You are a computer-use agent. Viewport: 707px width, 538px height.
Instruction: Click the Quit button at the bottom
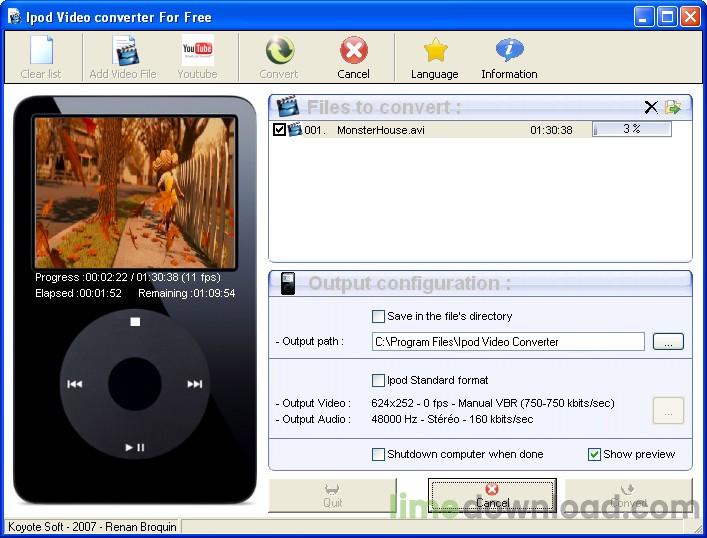333,495
